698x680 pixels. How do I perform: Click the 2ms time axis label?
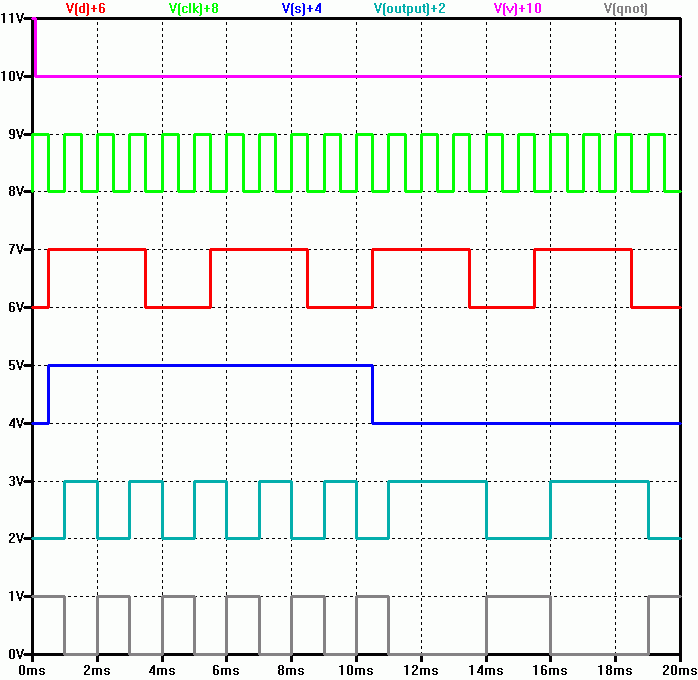coord(97,670)
